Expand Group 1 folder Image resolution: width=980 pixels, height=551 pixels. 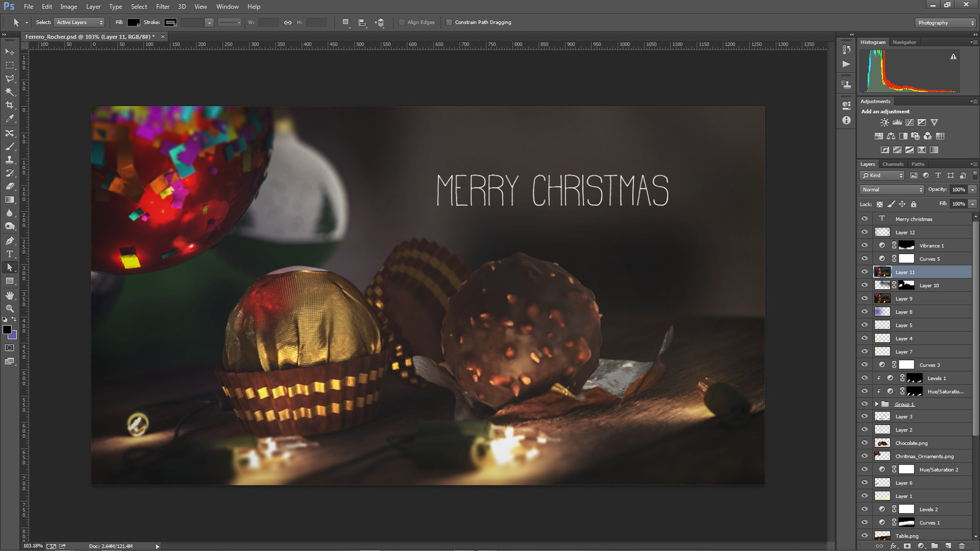tap(876, 404)
